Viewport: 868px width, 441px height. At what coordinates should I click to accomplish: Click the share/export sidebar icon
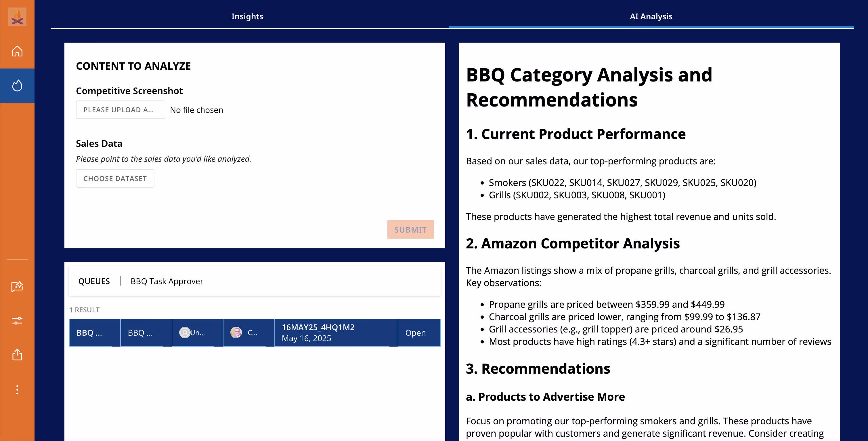(17, 355)
